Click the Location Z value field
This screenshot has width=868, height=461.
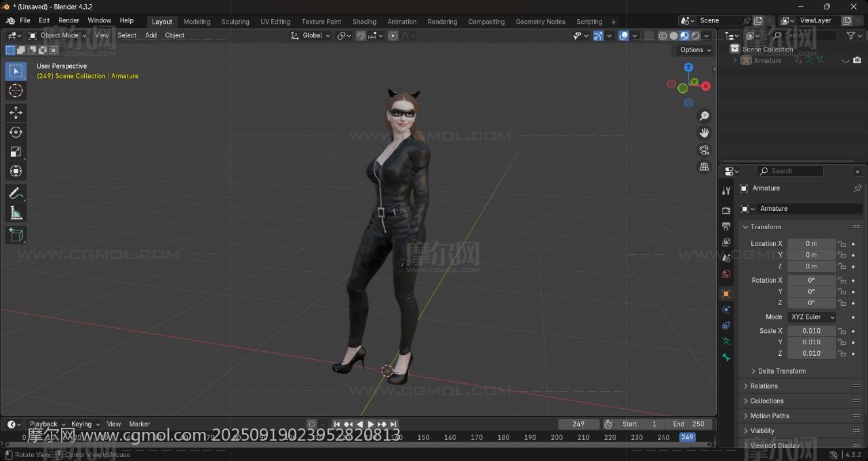click(x=812, y=266)
